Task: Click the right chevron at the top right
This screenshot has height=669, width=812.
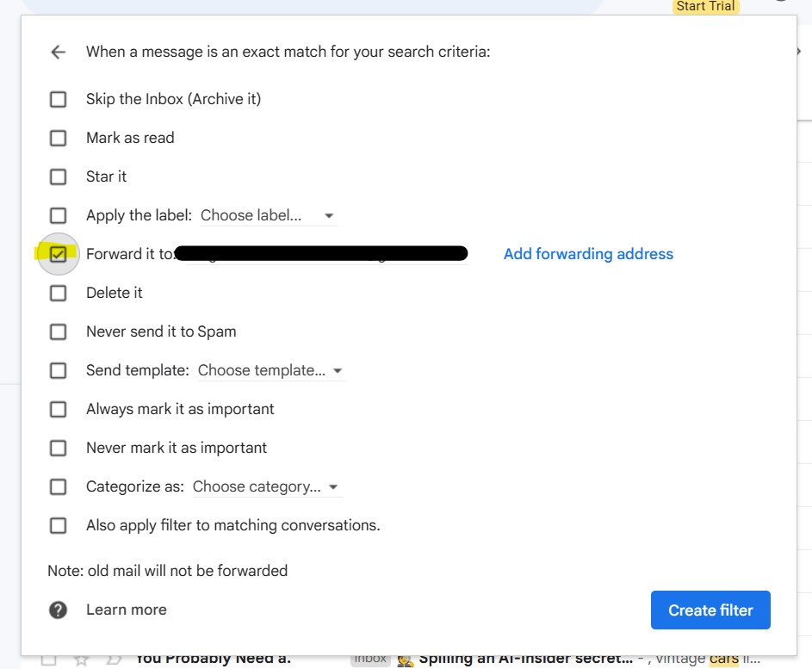Action: [798, 49]
